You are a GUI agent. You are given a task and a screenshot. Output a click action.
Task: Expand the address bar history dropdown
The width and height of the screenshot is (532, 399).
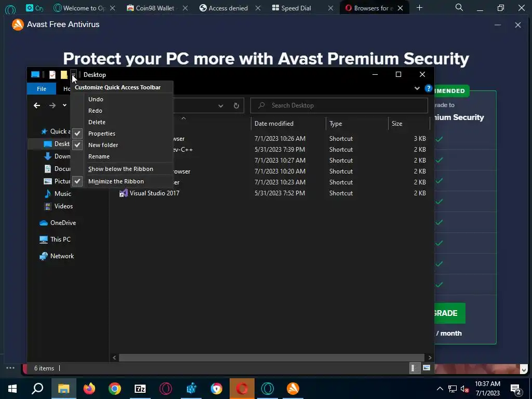click(x=220, y=106)
